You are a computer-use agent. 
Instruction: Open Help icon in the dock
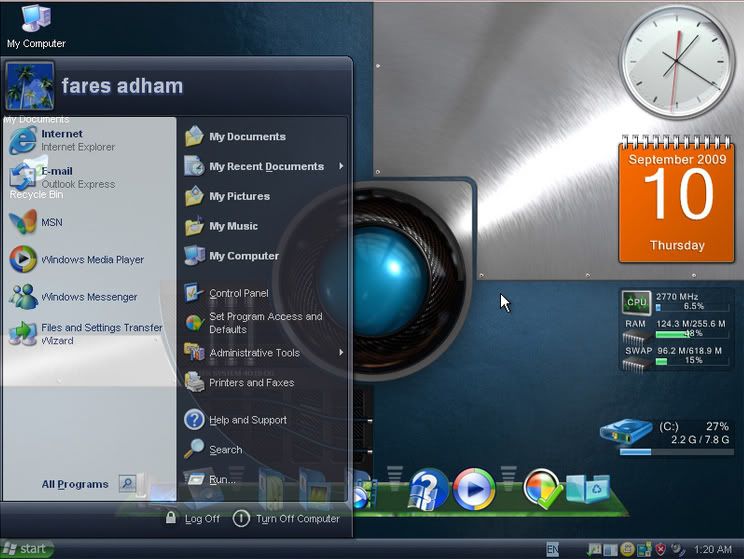(x=428, y=490)
